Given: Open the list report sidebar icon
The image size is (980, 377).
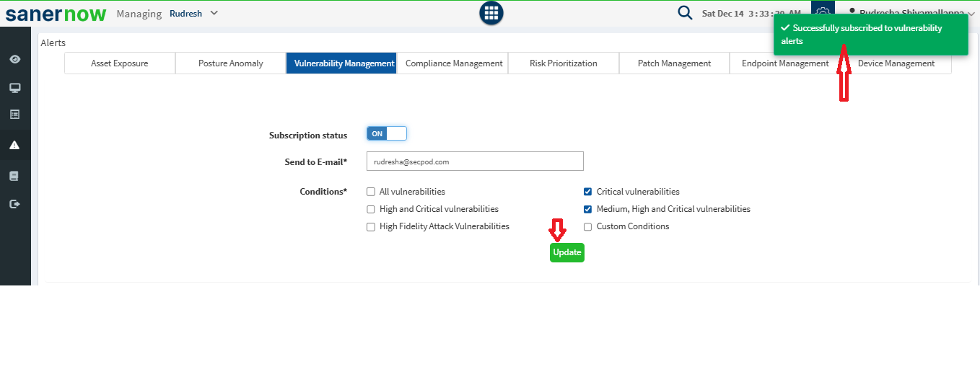Looking at the screenshot, I should click(14, 115).
